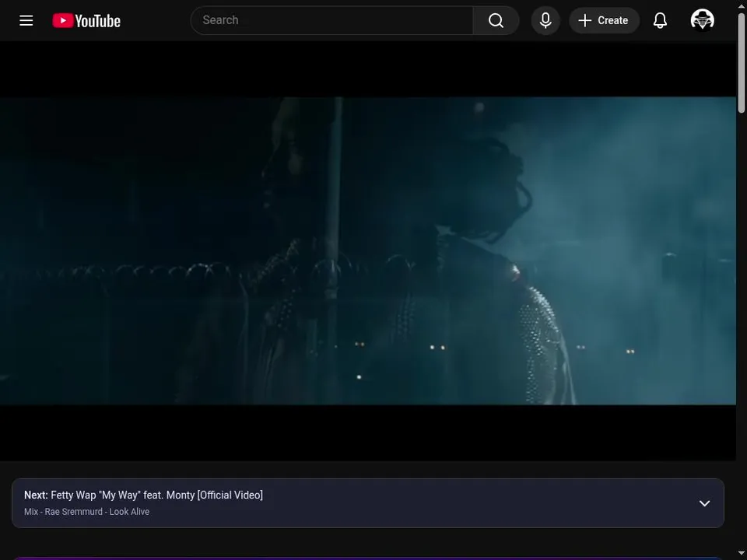
Task: Focus the Search input field
Action: tap(332, 20)
